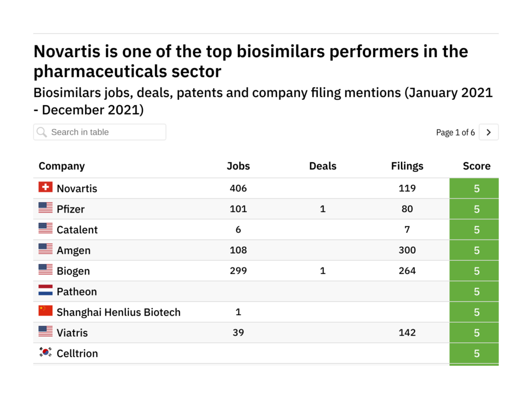Sort by the Deals column header
The width and height of the screenshot is (532, 399).
(x=323, y=166)
